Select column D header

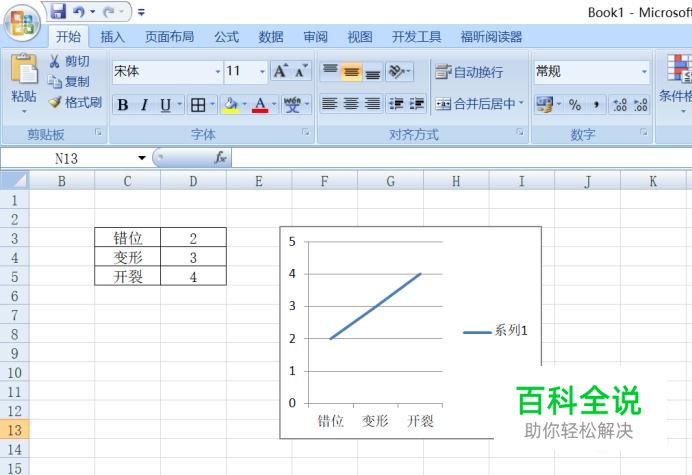(x=193, y=181)
